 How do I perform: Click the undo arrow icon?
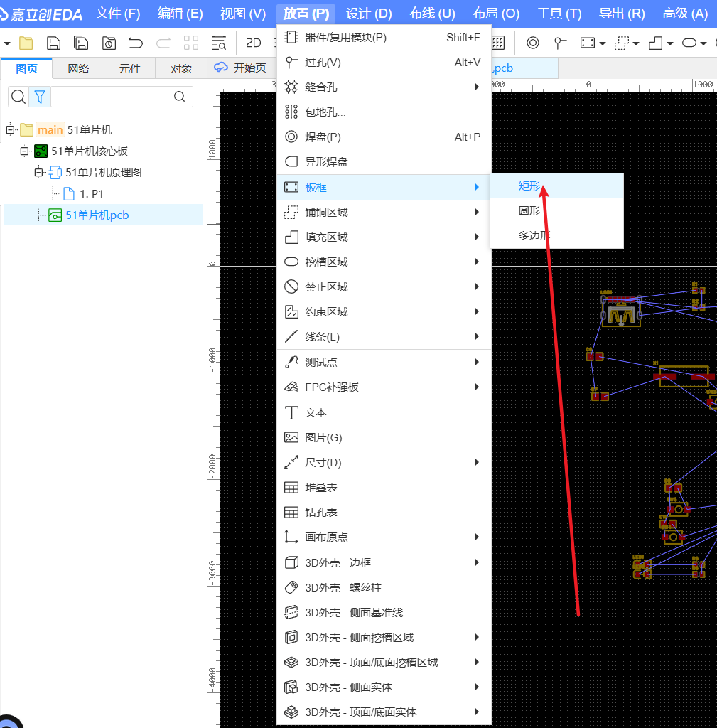[136, 43]
